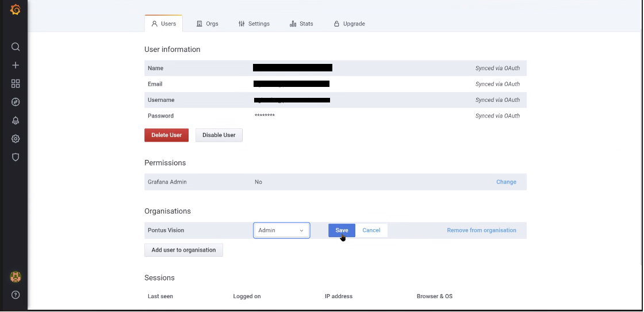Image resolution: width=644 pixels, height=312 pixels.
Task: Click the Last seen column header
Action: click(x=160, y=296)
